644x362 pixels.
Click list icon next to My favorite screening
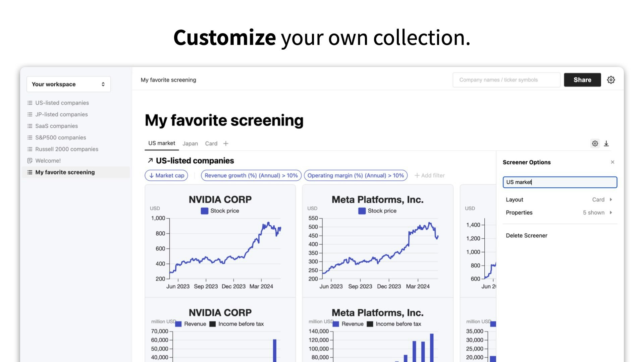tap(30, 172)
